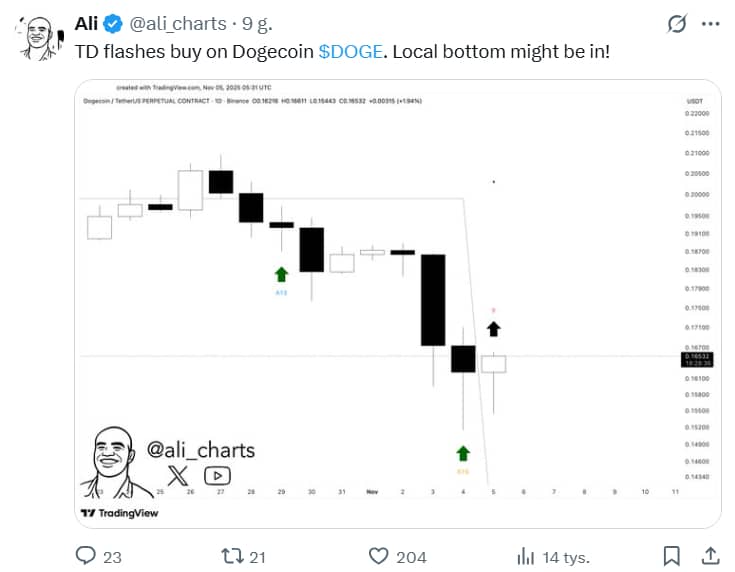Click the reply comment icon
The width and height of the screenshot is (735, 572).
point(86,556)
